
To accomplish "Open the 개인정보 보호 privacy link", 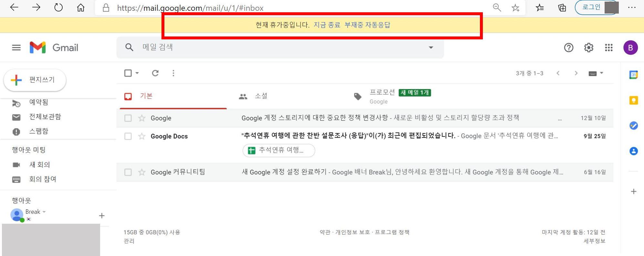I will click(352, 232).
